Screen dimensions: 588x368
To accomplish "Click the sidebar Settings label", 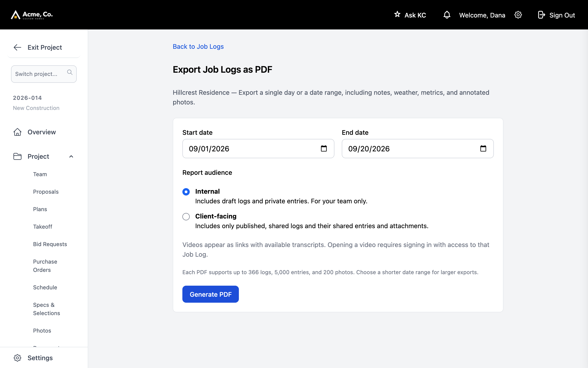I will pos(40,358).
